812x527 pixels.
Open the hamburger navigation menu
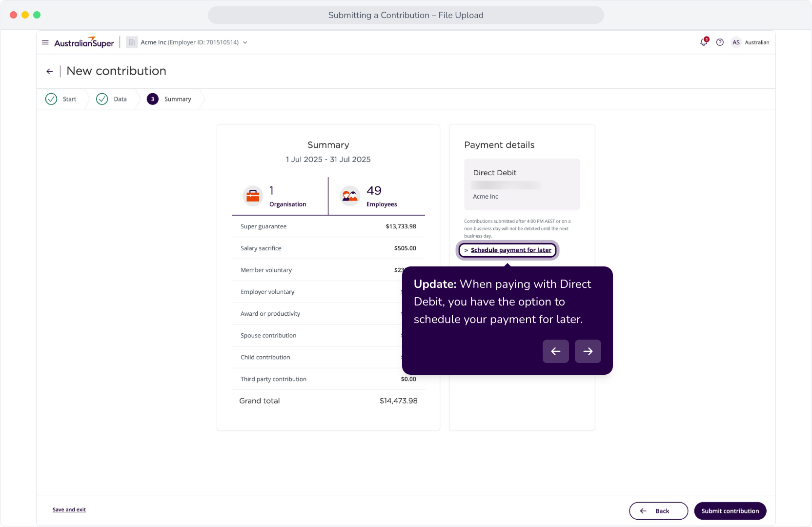(x=45, y=42)
